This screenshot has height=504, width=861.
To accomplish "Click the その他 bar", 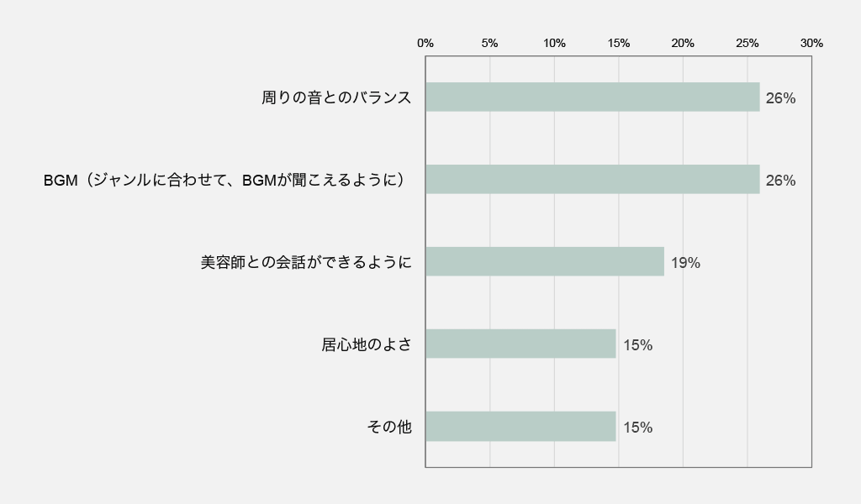I will point(520,427).
